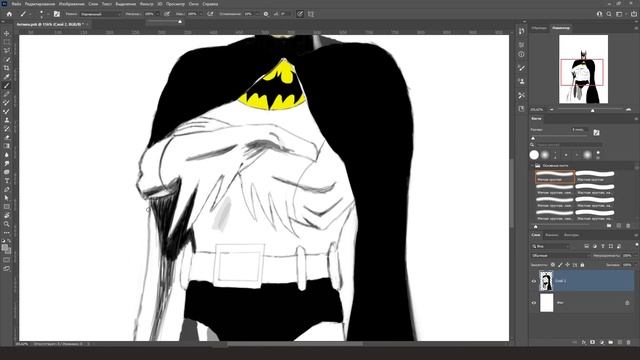Open the Info panel icon in side strip
The height and width of the screenshot is (360, 640).
pyautogui.click(x=522, y=54)
